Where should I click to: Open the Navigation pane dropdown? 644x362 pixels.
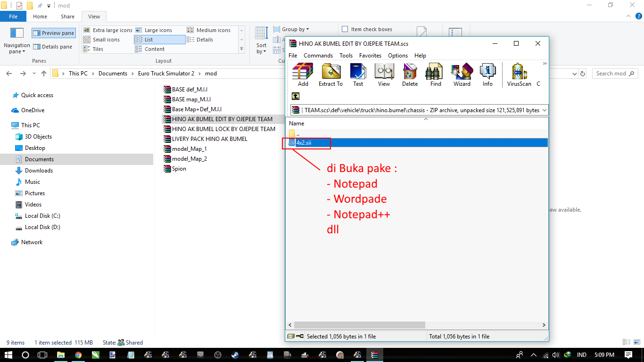click(x=17, y=41)
